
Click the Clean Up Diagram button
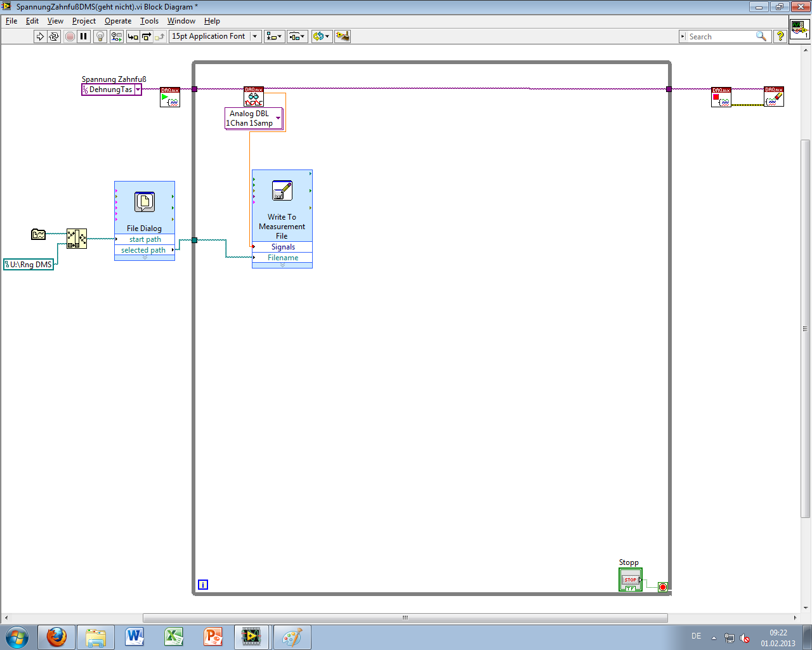pyautogui.click(x=343, y=36)
